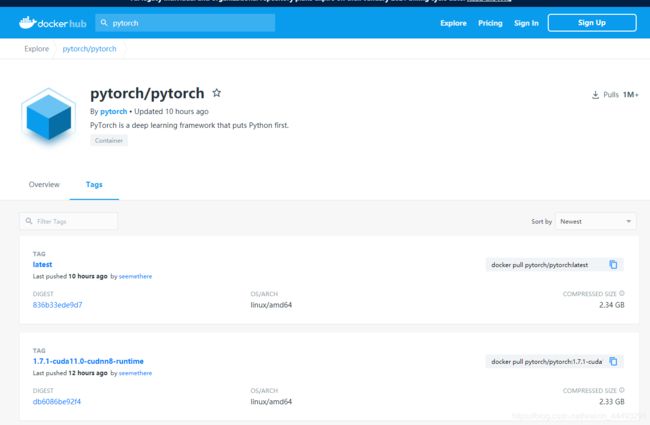Click info icon beside latest compressed size

coord(622,293)
